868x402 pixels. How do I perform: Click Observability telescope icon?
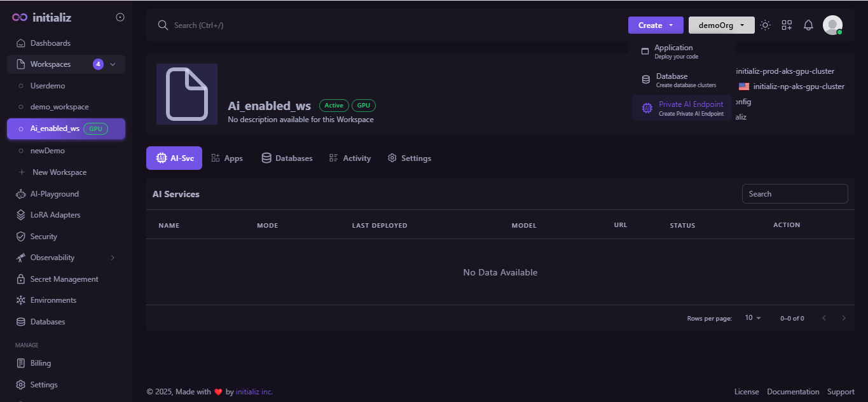tap(20, 258)
